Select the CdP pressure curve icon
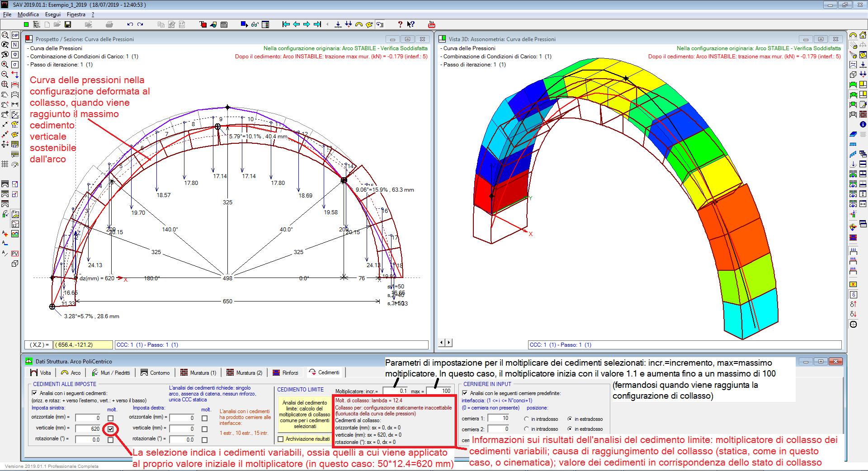Screen dimensions: 868x471 (x=15, y=35)
